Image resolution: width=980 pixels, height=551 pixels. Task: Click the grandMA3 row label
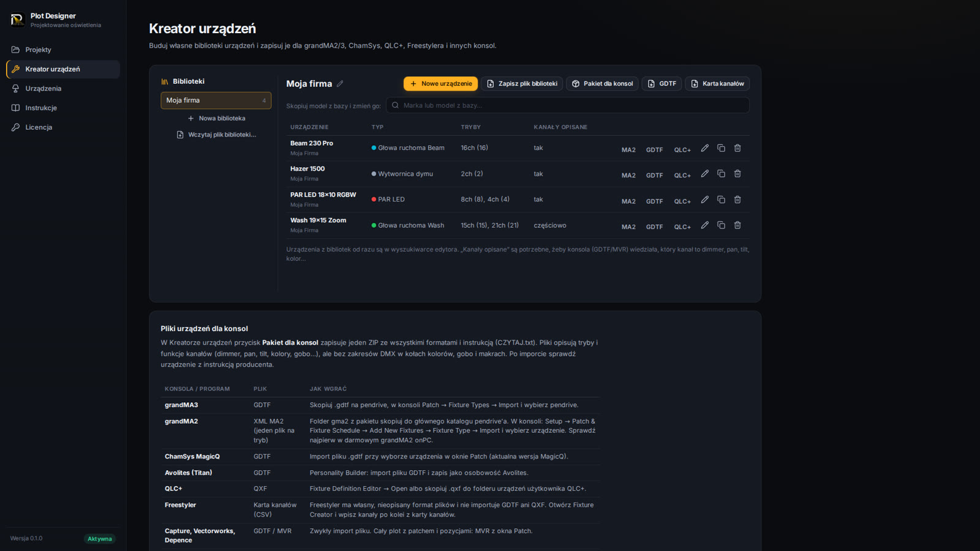(x=181, y=405)
